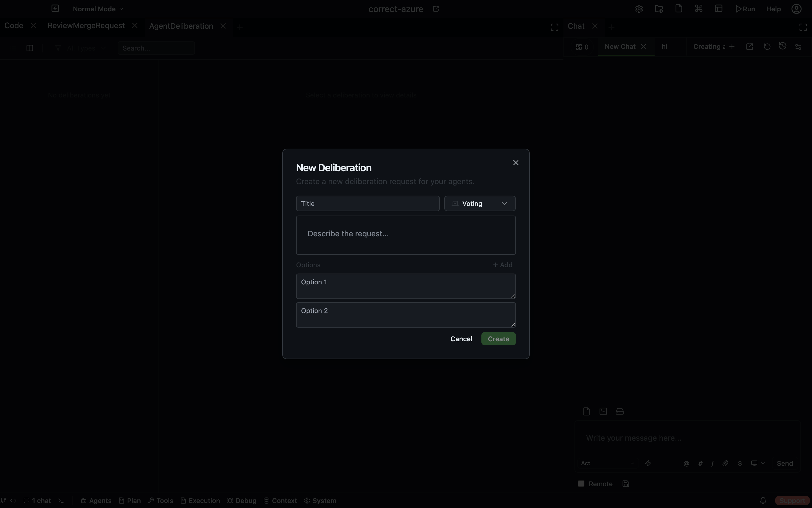Enable the Remote checkbox

pyautogui.click(x=581, y=484)
